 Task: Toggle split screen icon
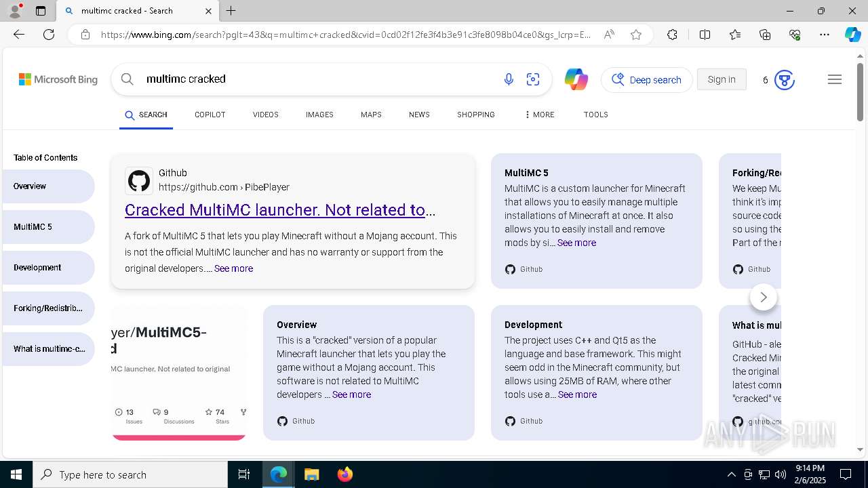pos(705,35)
